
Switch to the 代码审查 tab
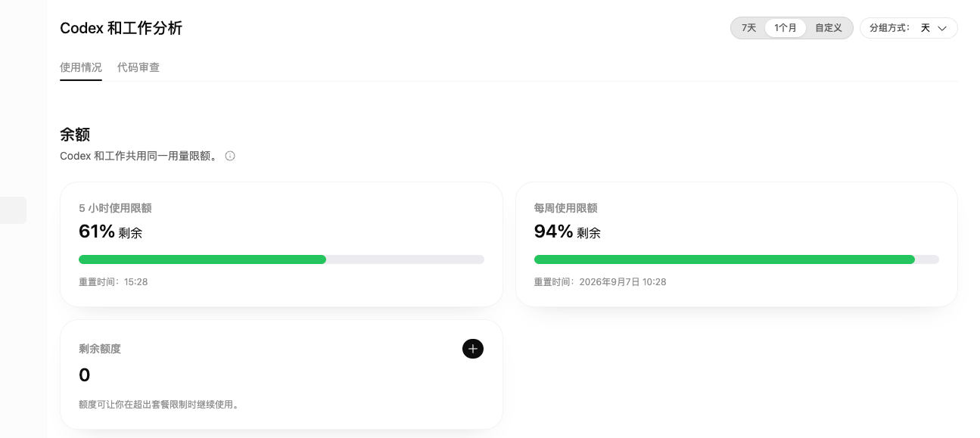point(138,67)
